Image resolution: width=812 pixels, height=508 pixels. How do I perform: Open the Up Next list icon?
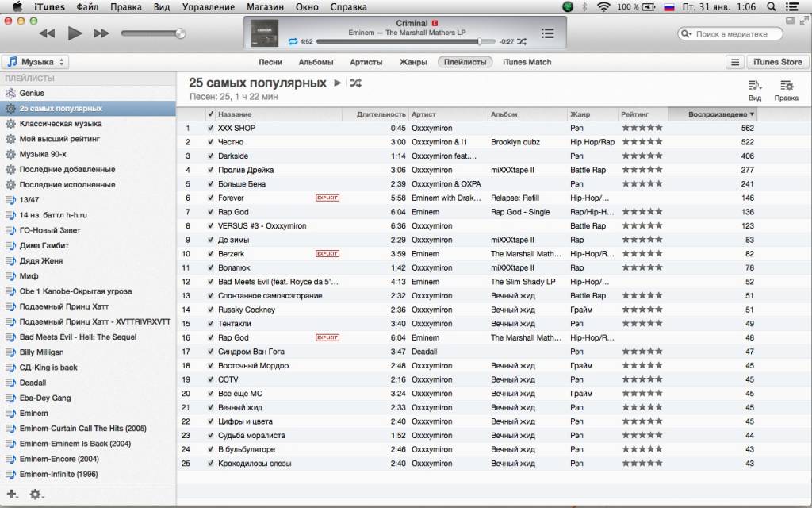click(x=547, y=33)
